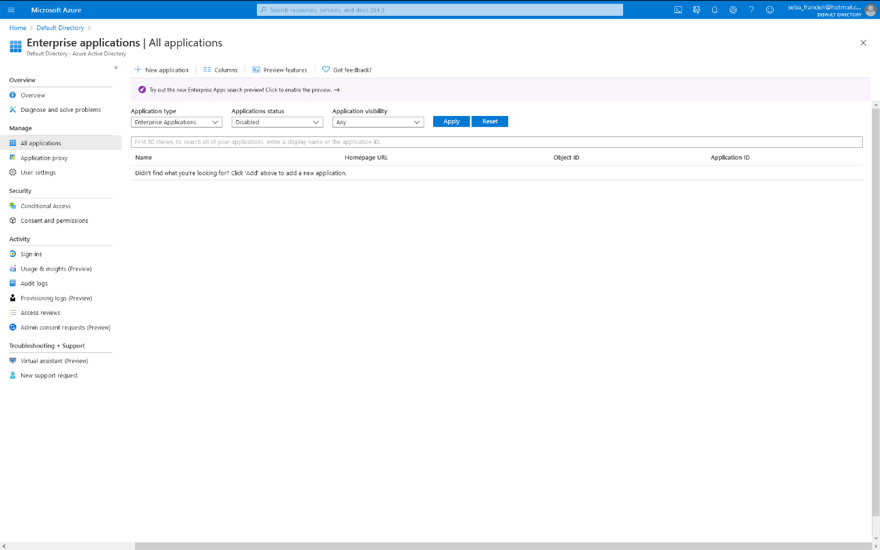
Task: Close the Enterprise applications blade
Action: (863, 43)
